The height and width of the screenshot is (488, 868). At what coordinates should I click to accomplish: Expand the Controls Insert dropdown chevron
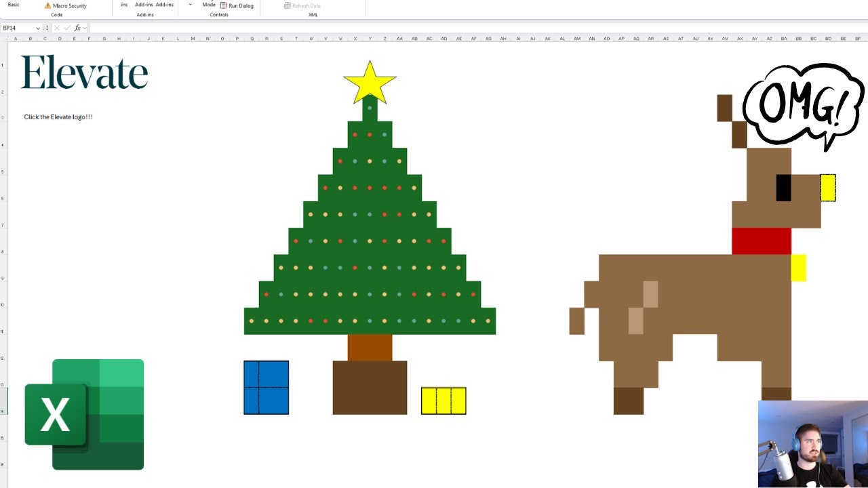(x=190, y=4)
